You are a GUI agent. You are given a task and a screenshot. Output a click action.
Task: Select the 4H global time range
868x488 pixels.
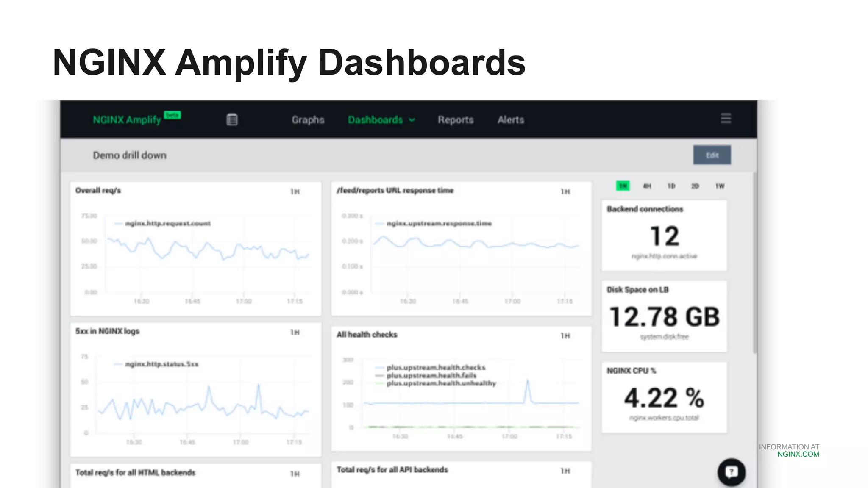647,186
